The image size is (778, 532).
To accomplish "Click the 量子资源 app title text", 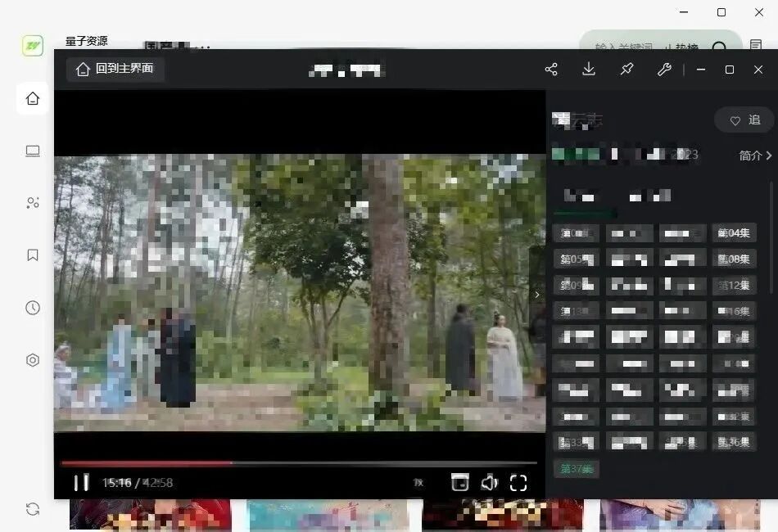I will click(86, 41).
